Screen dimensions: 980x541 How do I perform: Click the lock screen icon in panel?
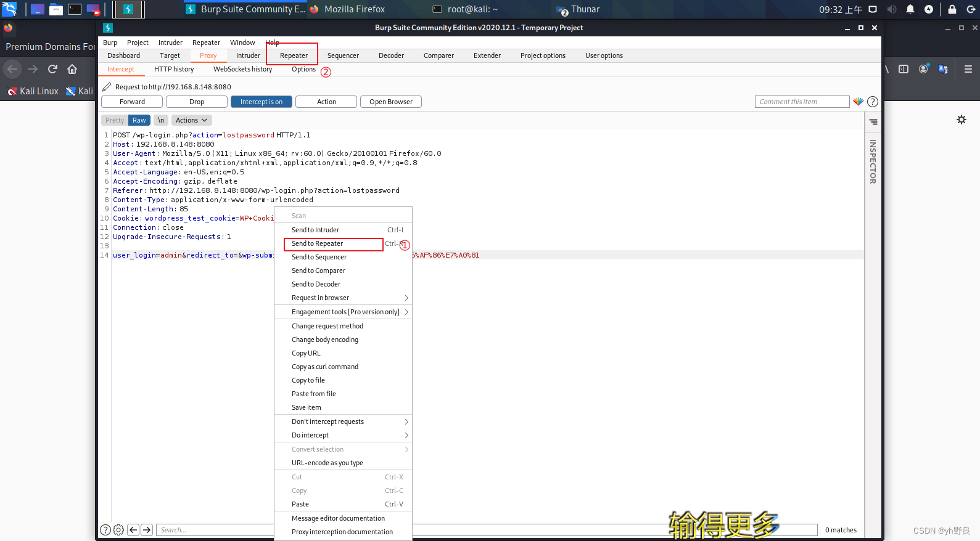tap(952, 9)
